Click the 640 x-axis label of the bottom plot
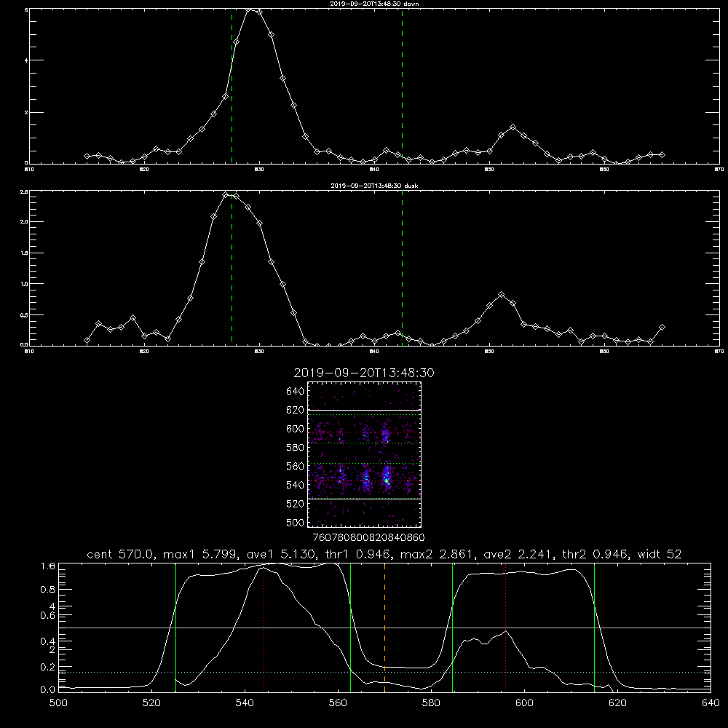Viewport: 728px width, 728px height. click(711, 703)
